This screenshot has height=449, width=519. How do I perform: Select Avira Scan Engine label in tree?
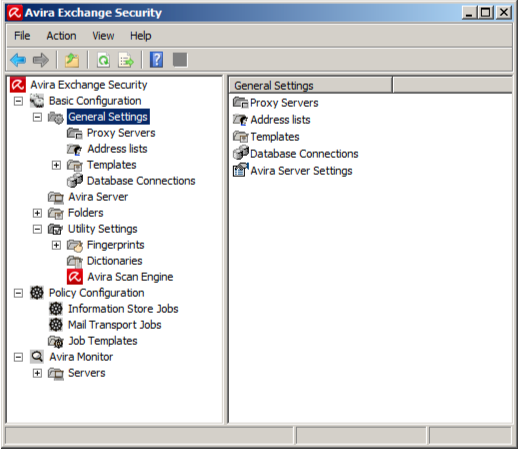(x=130, y=277)
